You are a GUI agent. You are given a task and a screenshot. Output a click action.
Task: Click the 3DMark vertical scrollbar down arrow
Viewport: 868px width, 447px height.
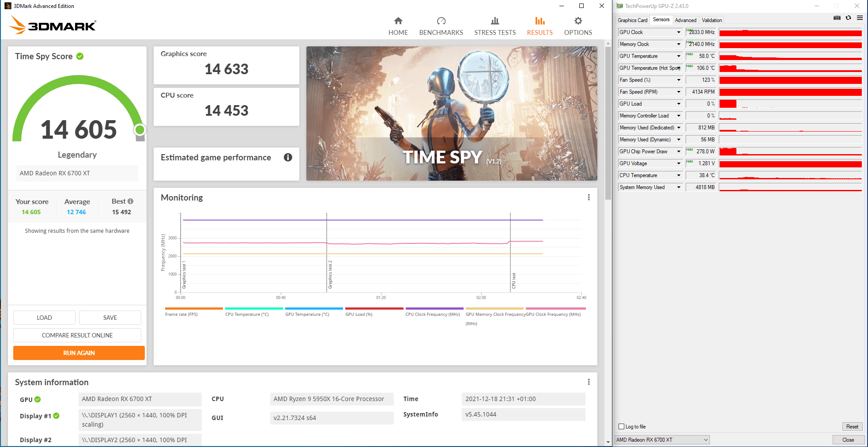pyautogui.click(x=608, y=442)
